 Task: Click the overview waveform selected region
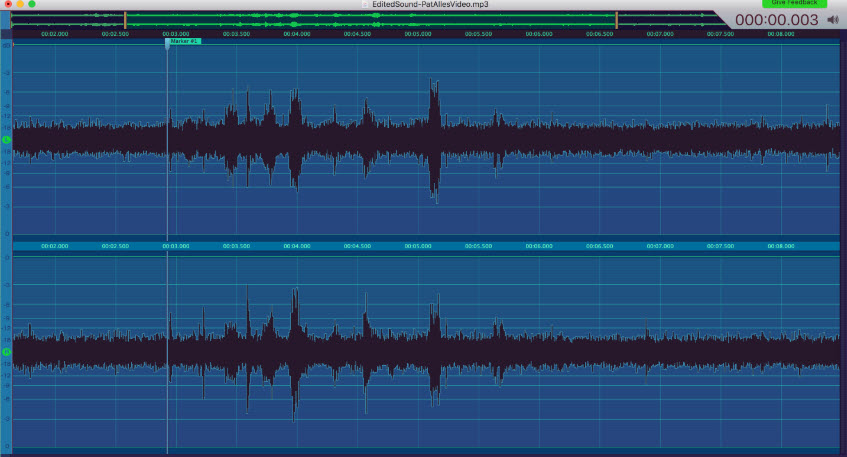[x=371, y=20]
